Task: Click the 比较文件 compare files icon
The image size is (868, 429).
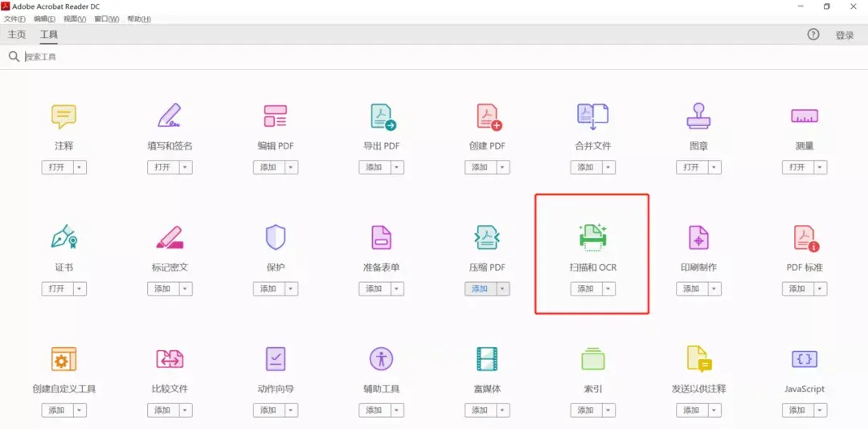Action: tap(170, 359)
